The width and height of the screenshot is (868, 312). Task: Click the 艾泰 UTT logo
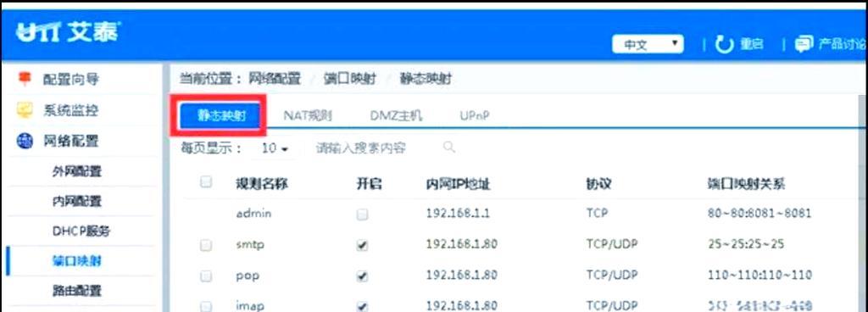tap(68, 32)
